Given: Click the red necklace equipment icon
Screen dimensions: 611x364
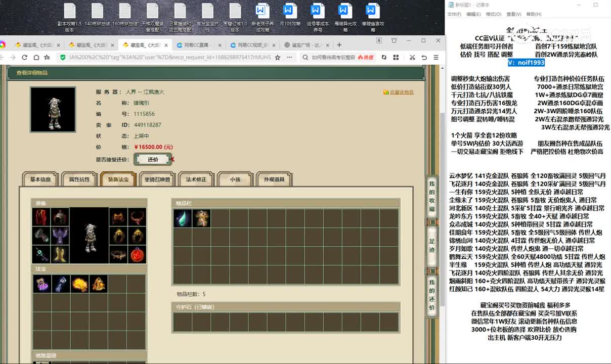Looking at the screenshot, I should pyautogui.click(x=137, y=217).
